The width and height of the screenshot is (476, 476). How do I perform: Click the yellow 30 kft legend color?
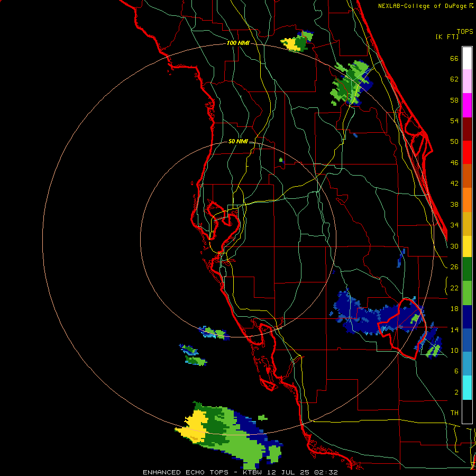[467, 246]
